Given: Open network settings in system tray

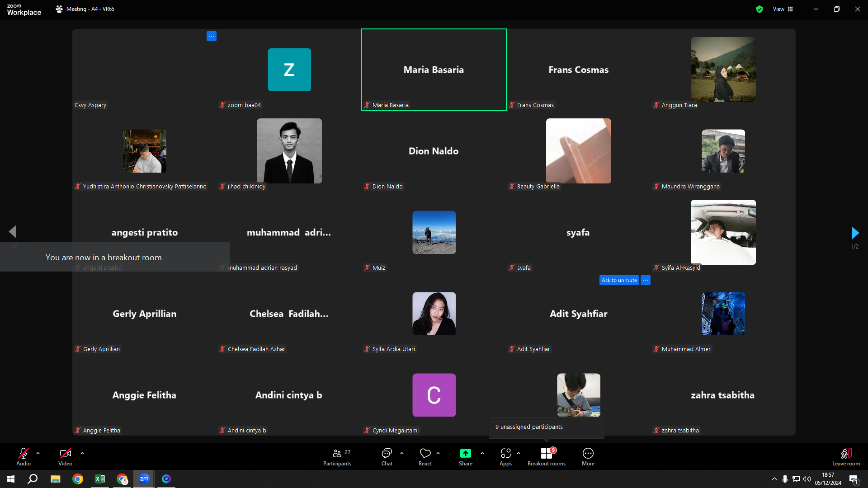Looking at the screenshot, I should pyautogui.click(x=796, y=479).
